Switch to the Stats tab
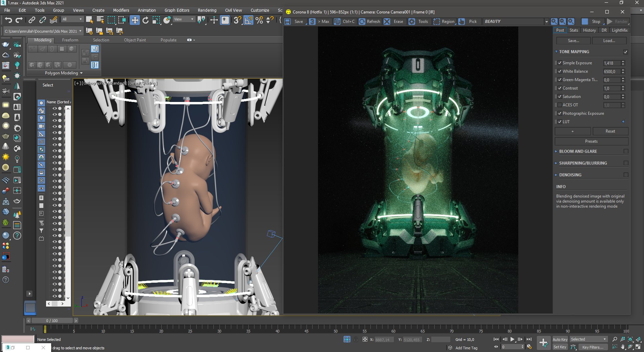644x352 pixels. [x=574, y=30]
